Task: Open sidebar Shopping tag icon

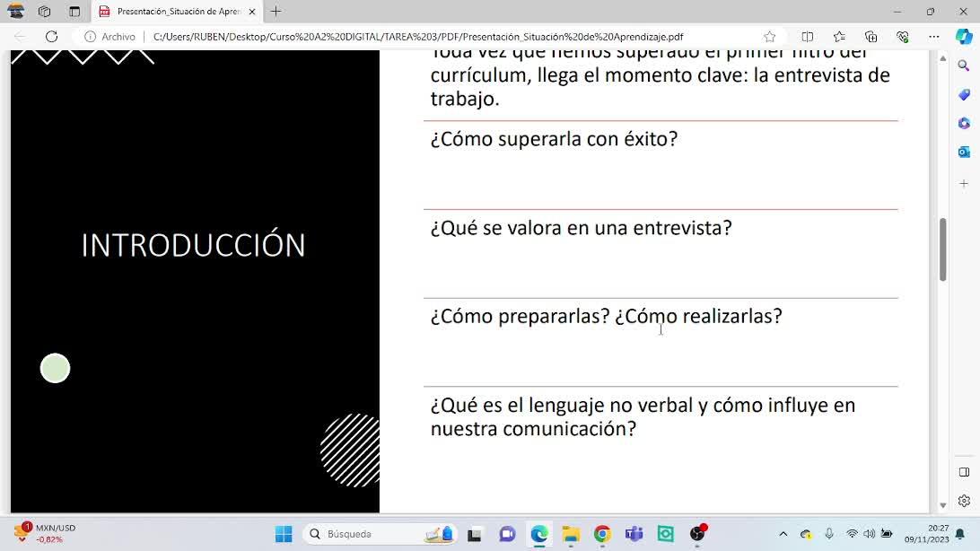Action: pos(964,94)
